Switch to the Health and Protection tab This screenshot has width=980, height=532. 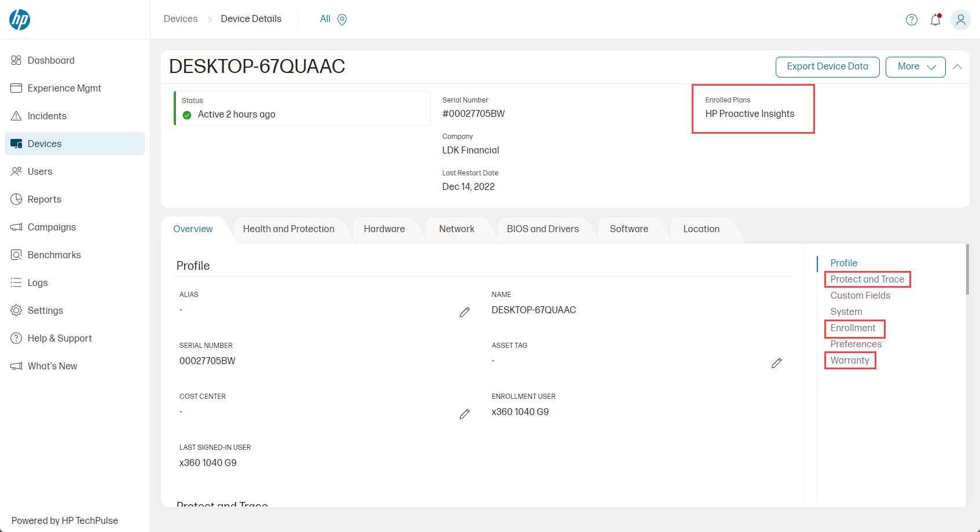coord(288,229)
